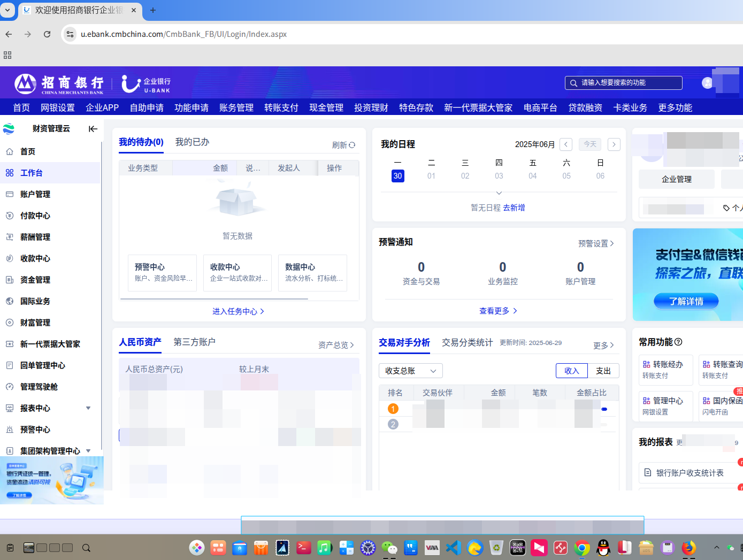Show hidden system tray icons chevron
Viewport: 743px width, 560px height.
coord(716,547)
